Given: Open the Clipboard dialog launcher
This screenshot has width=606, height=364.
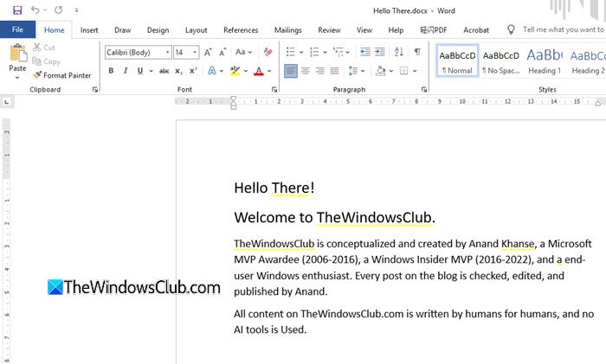Looking at the screenshot, I should 95,90.
